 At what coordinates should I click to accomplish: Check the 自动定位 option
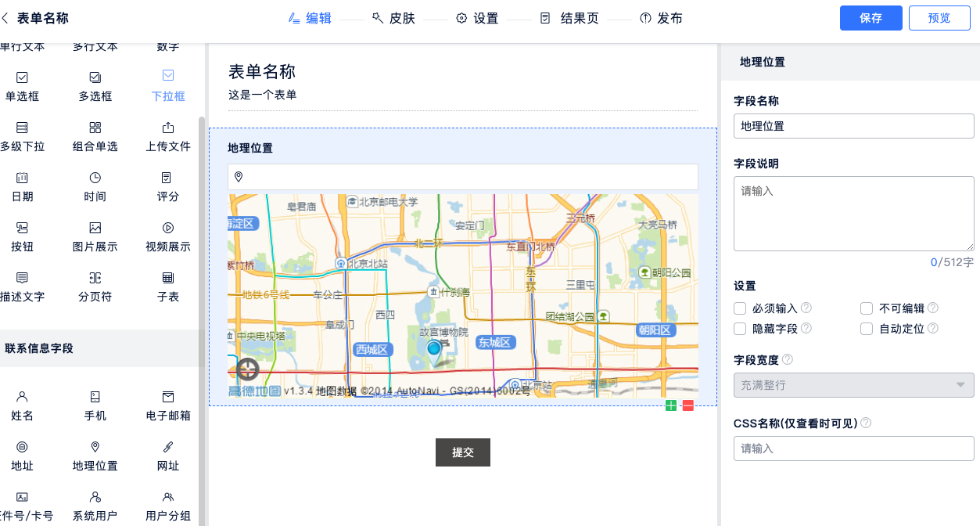coord(867,329)
